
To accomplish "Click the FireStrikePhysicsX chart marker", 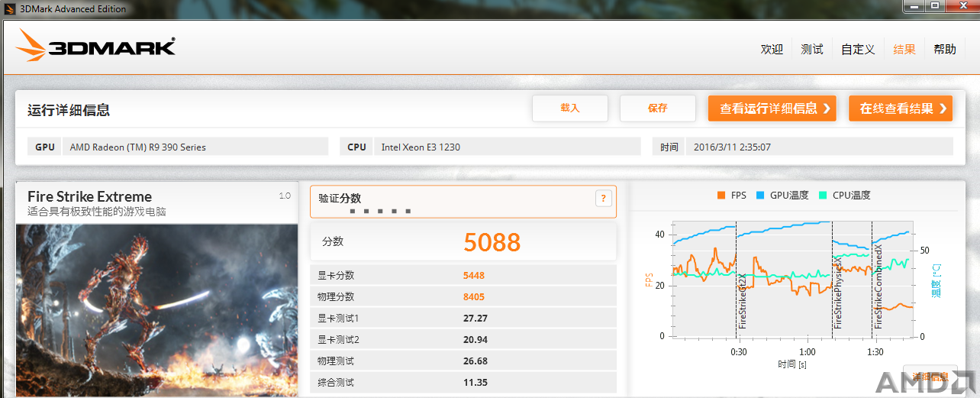I will pos(838,293).
